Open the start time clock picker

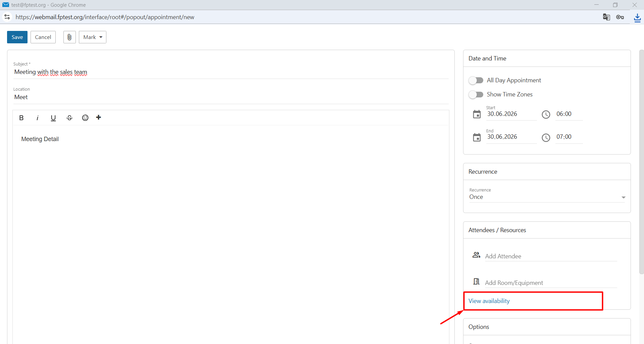546,115
